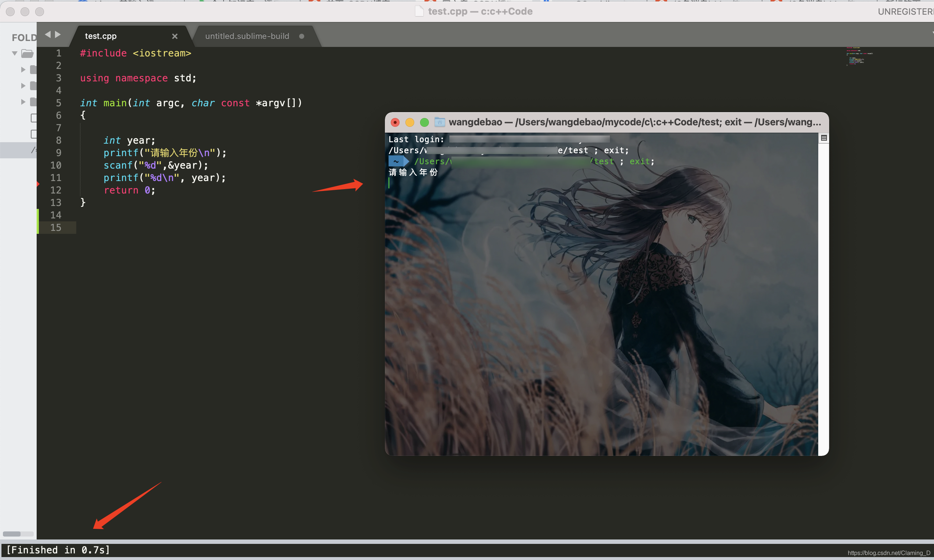Click the Terminal window title text
Screen dimensions: 934x560
click(635, 122)
